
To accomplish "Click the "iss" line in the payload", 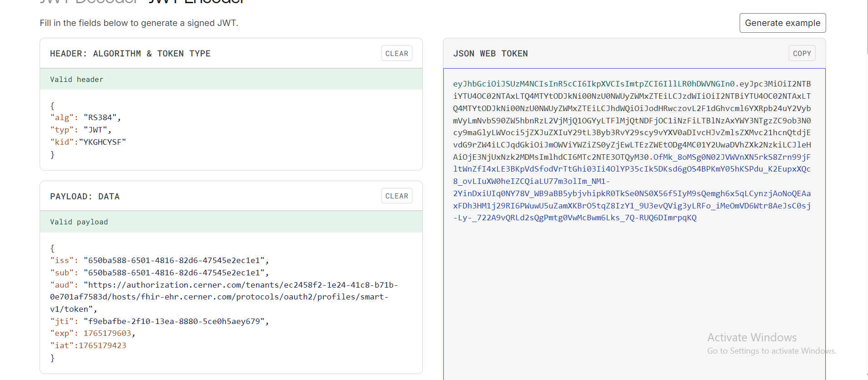I will (x=159, y=261).
